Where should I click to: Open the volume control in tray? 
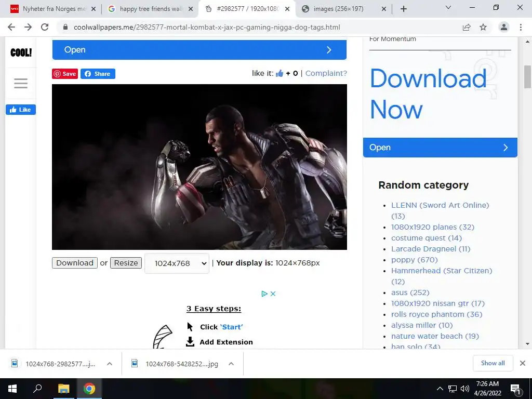(465, 389)
